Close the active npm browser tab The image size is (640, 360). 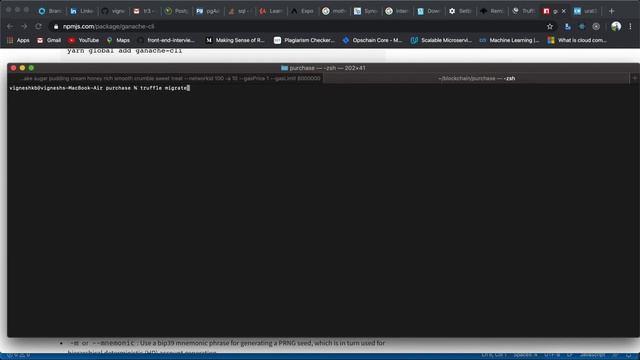pos(564,11)
